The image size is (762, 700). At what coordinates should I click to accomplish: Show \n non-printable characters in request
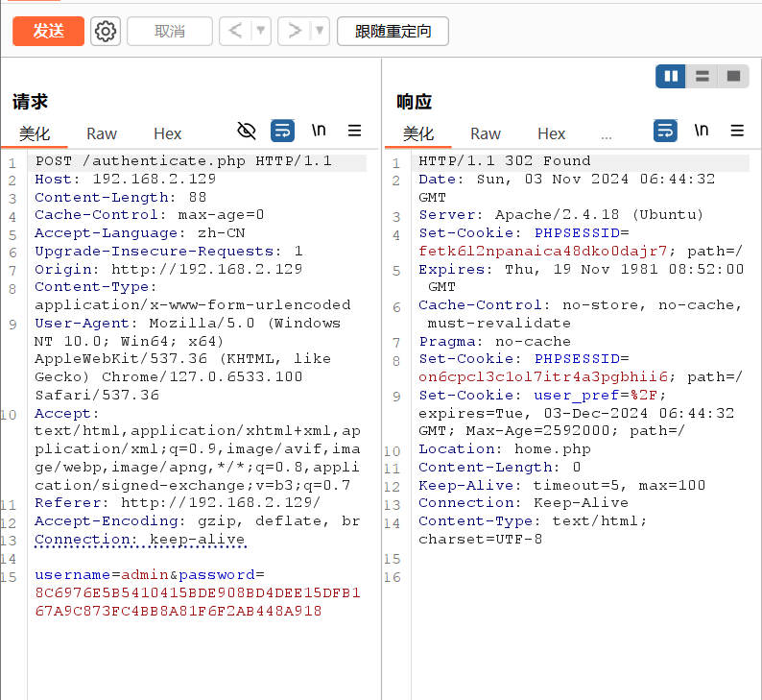point(318,131)
